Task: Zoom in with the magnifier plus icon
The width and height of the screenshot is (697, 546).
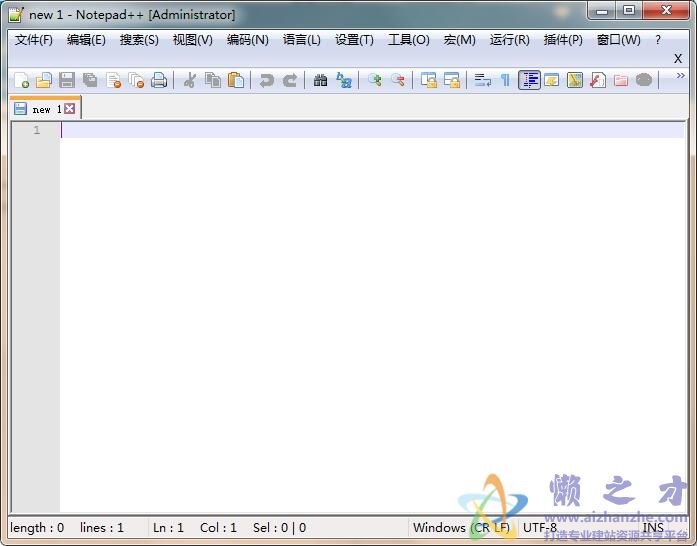Action: click(375, 80)
